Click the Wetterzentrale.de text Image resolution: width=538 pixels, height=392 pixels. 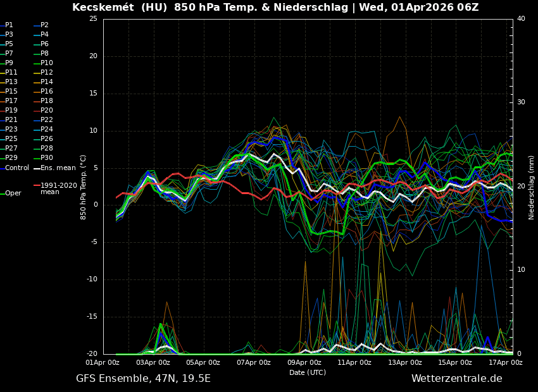coord(456,379)
